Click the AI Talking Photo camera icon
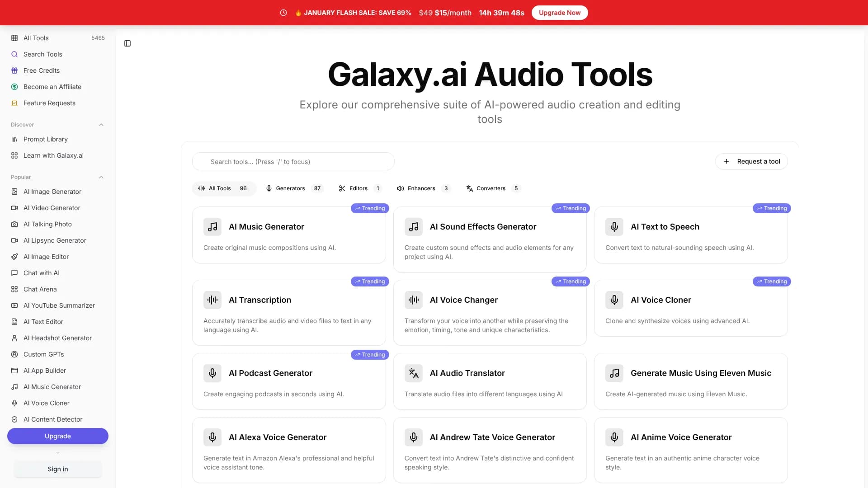 (14, 224)
